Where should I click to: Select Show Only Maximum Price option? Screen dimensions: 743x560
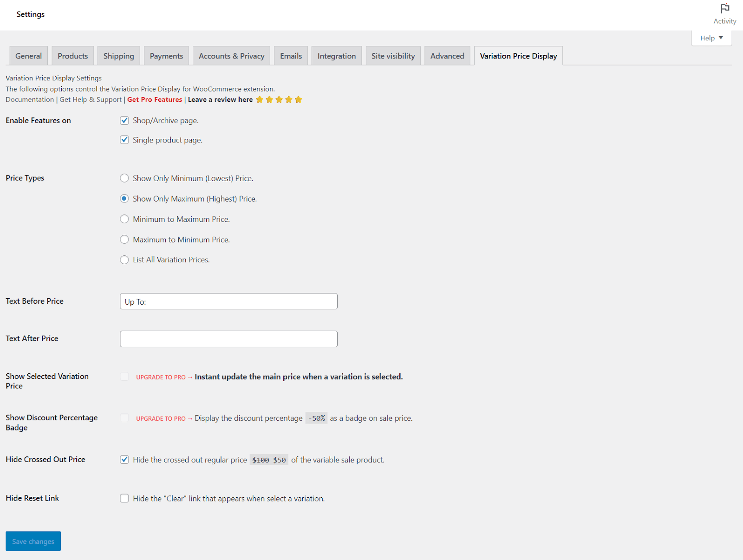(x=124, y=199)
